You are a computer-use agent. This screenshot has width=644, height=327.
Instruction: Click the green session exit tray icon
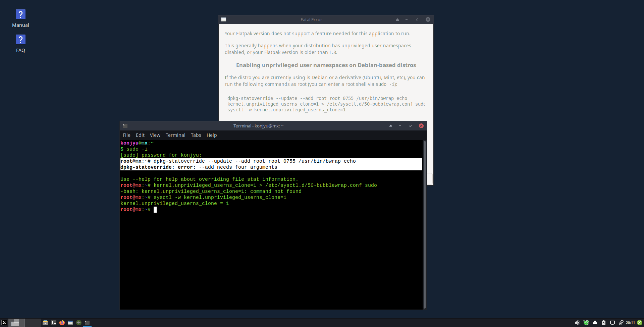640,323
